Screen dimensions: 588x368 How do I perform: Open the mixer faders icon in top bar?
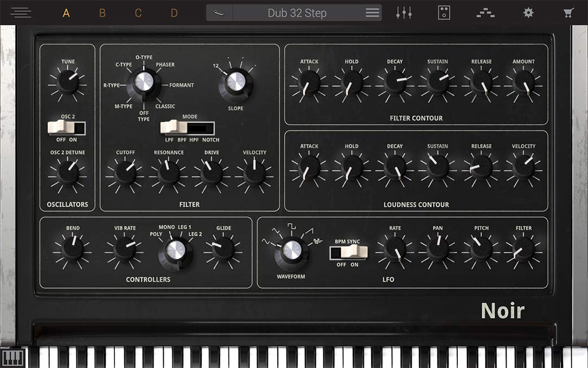[x=404, y=12]
